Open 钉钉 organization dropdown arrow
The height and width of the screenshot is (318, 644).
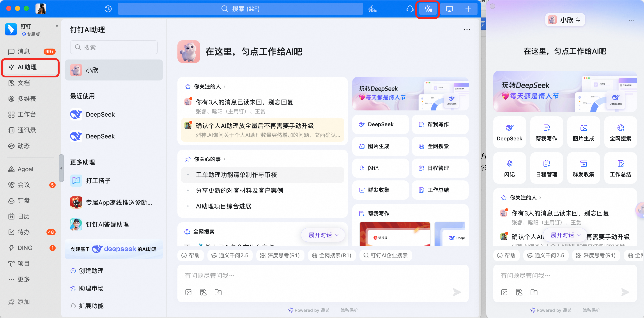57,26
